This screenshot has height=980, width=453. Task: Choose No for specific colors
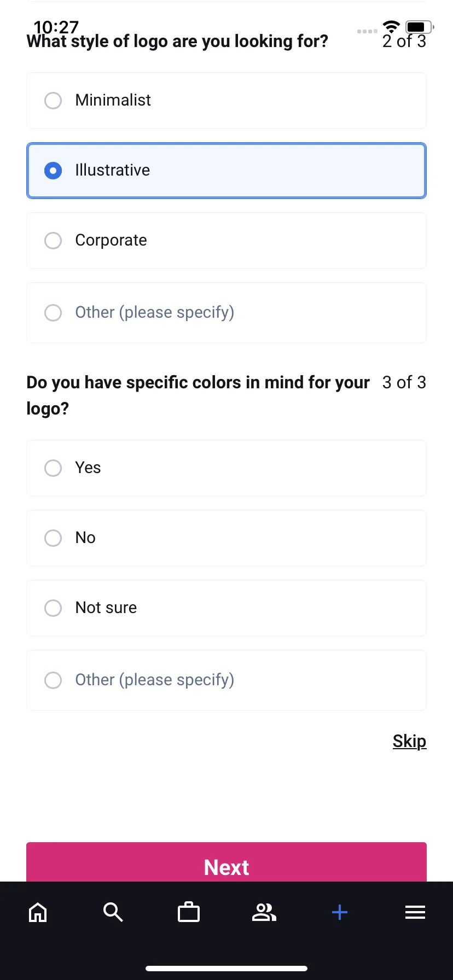coord(226,538)
